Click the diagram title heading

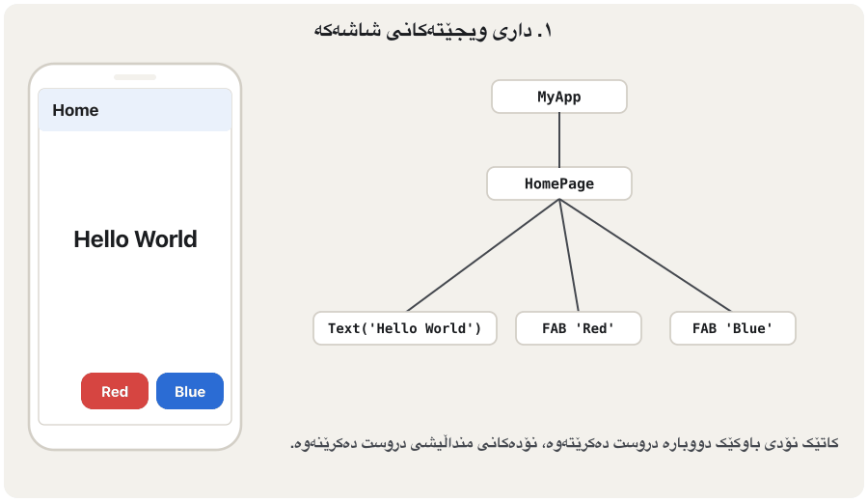point(433,31)
